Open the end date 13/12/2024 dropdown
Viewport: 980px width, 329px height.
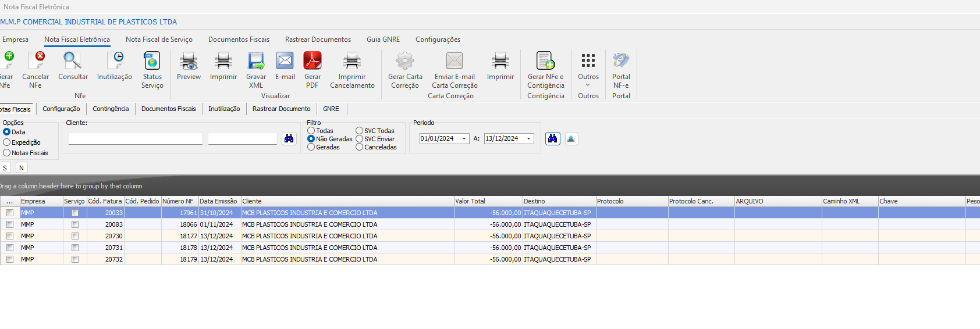(x=528, y=139)
